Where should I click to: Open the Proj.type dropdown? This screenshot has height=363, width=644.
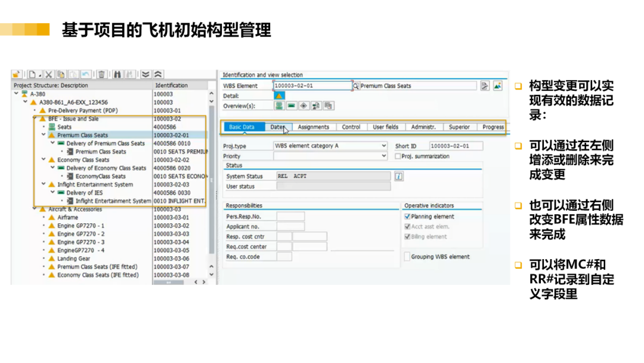(383, 146)
